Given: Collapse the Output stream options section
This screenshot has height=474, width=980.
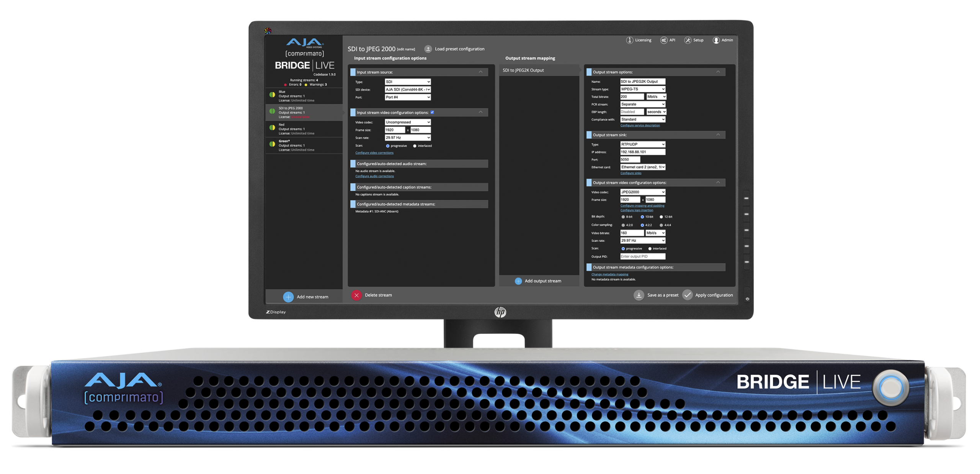Looking at the screenshot, I should (718, 72).
